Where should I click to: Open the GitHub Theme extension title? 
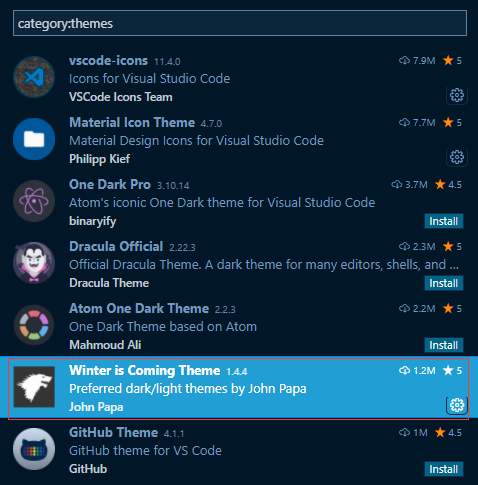click(113, 433)
